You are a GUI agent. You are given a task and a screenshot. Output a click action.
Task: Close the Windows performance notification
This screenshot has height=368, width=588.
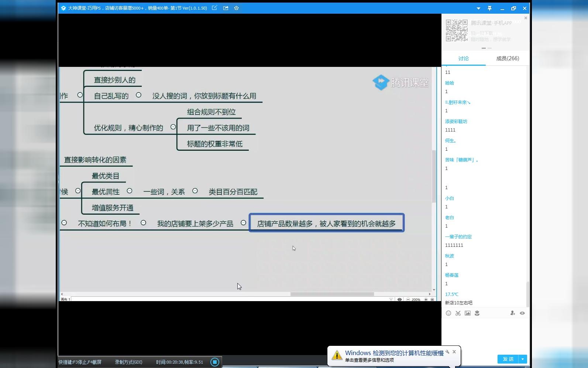(454, 352)
